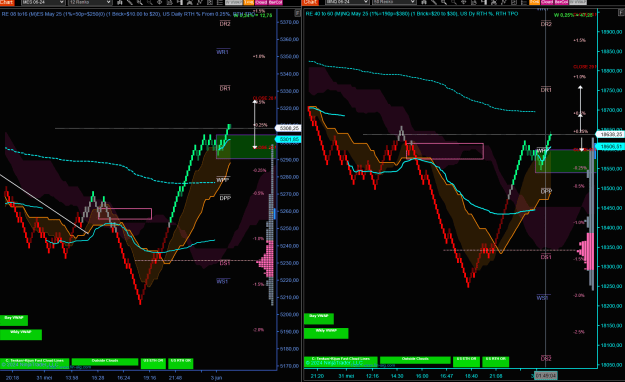
Task: Open Properties icon in MES chart toolbar
Action: click(x=209, y=2)
